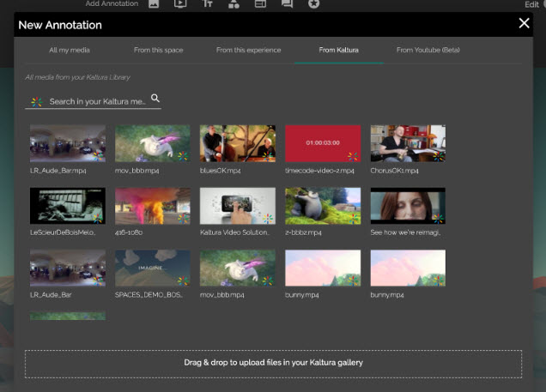Pick the ChorusOK1.mp4 thumbnail
Viewport: 546px width, 392px height.
coord(408,143)
